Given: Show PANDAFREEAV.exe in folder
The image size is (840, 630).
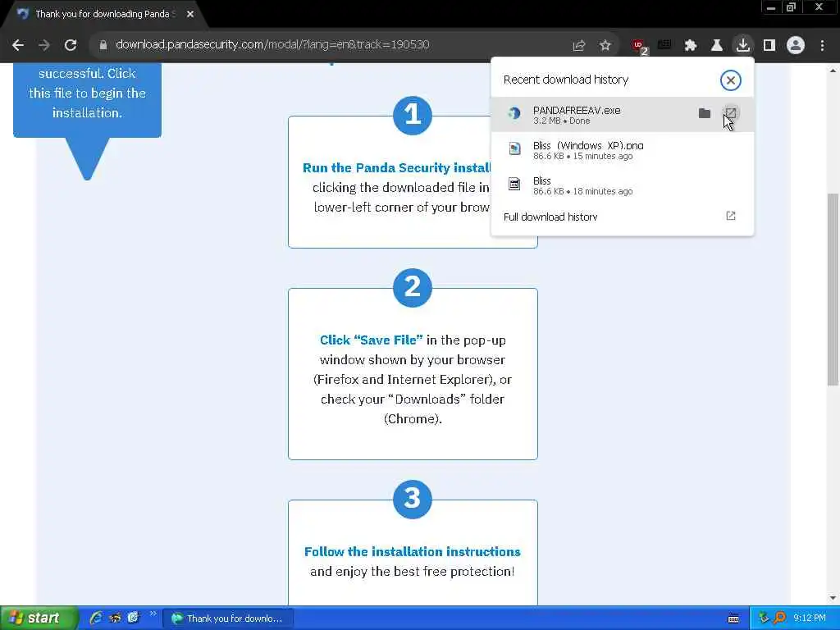Looking at the screenshot, I should point(705,113).
